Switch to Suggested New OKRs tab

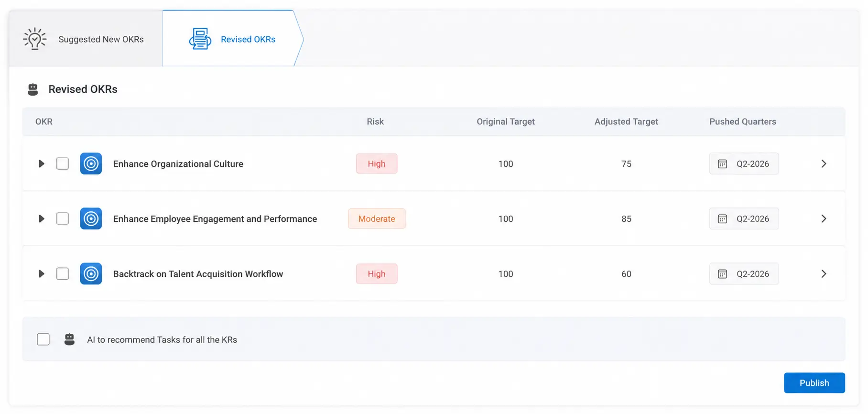coord(86,39)
